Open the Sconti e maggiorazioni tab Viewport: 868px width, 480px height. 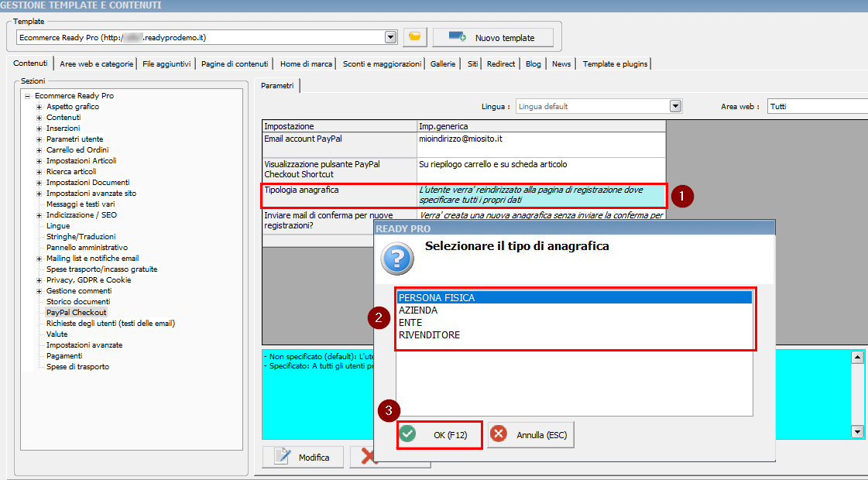(x=382, y=63)
